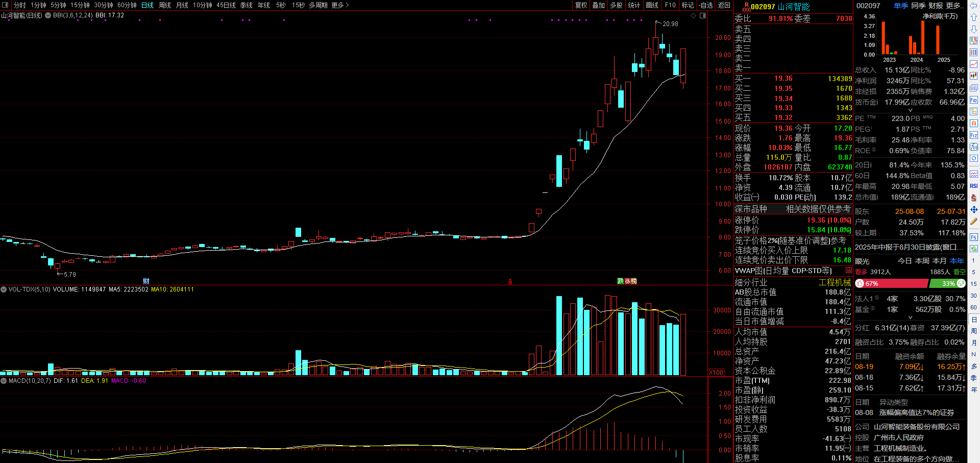
Task: Select sidebar 周 weekly period button
Action: tap(973, 331)
